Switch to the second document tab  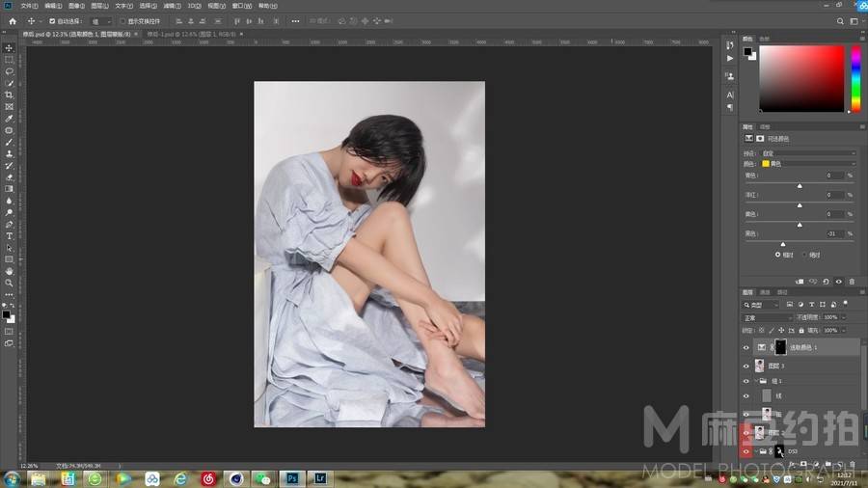191,35
